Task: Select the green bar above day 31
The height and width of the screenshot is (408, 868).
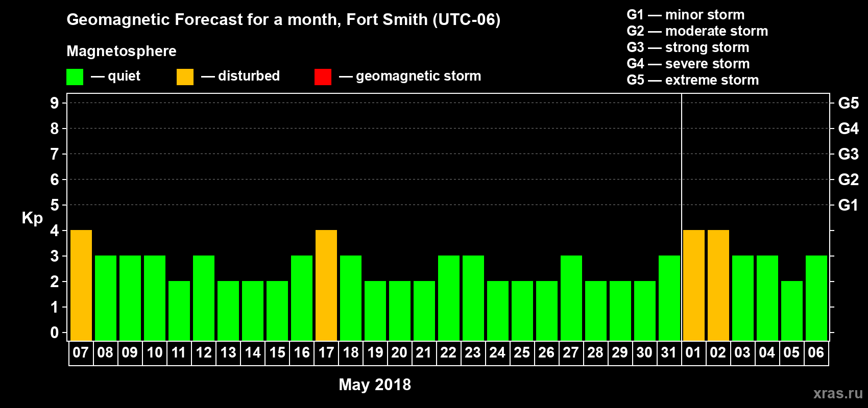Action: [x=669, y=298]
